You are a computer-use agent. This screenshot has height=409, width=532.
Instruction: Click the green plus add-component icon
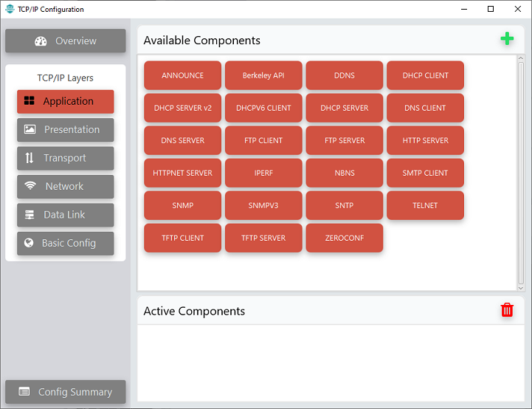(x=507, y=38)
